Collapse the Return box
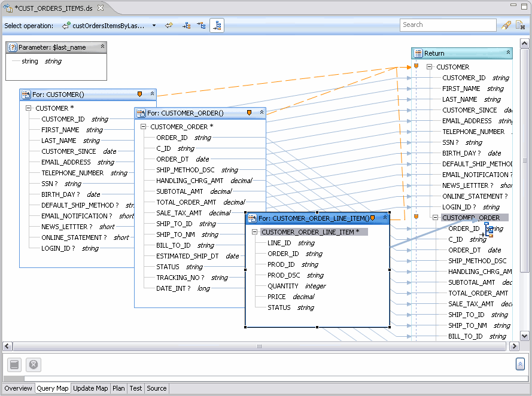532x396 pixels. (508, 53)
